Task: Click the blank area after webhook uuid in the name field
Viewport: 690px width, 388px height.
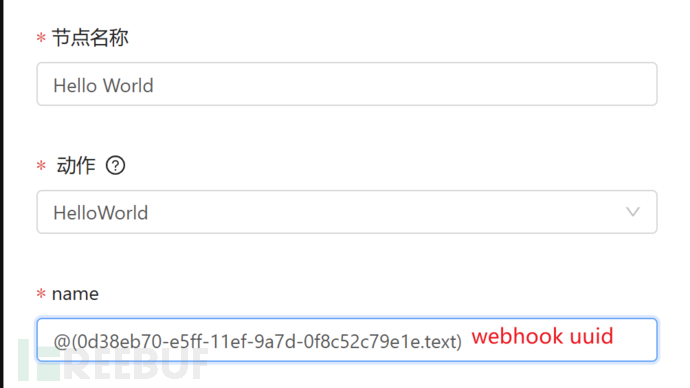Action: (634, 340)
